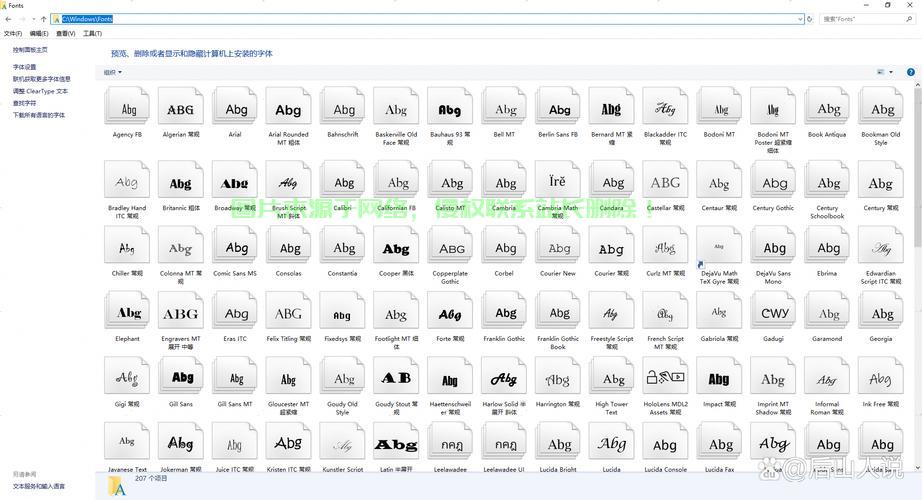
Task: Open 控制面板主页 link
Action: coord(30,50)
